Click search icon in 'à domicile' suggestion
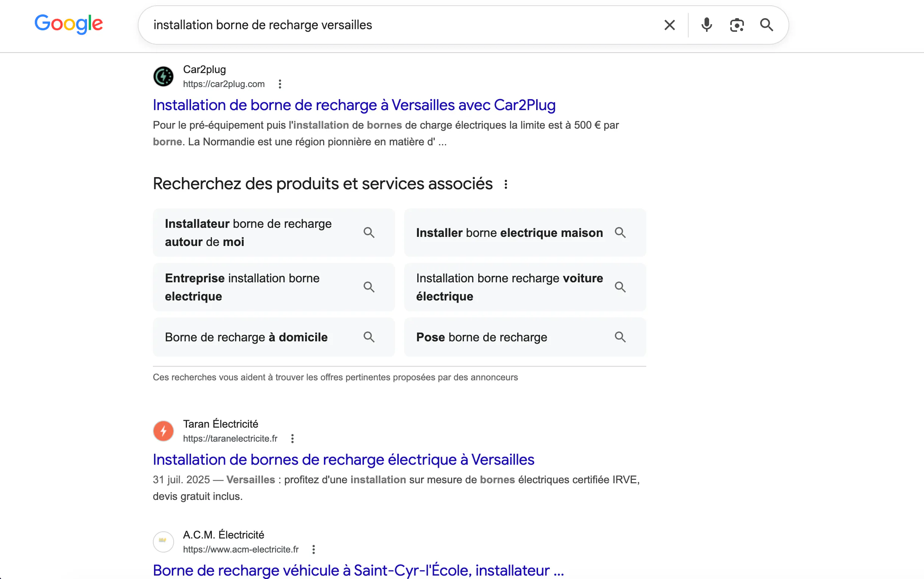 [x=369, y=337]
